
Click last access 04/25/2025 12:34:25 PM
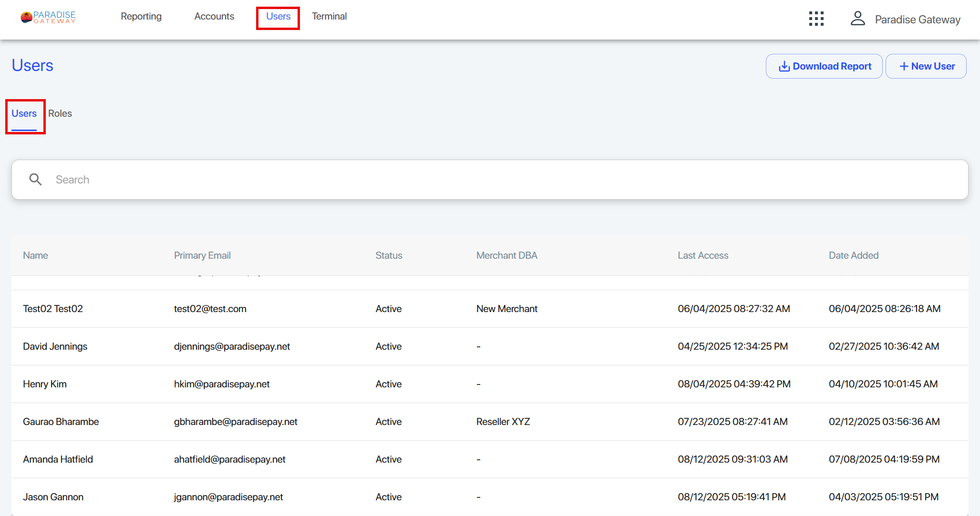pos(733,346)
